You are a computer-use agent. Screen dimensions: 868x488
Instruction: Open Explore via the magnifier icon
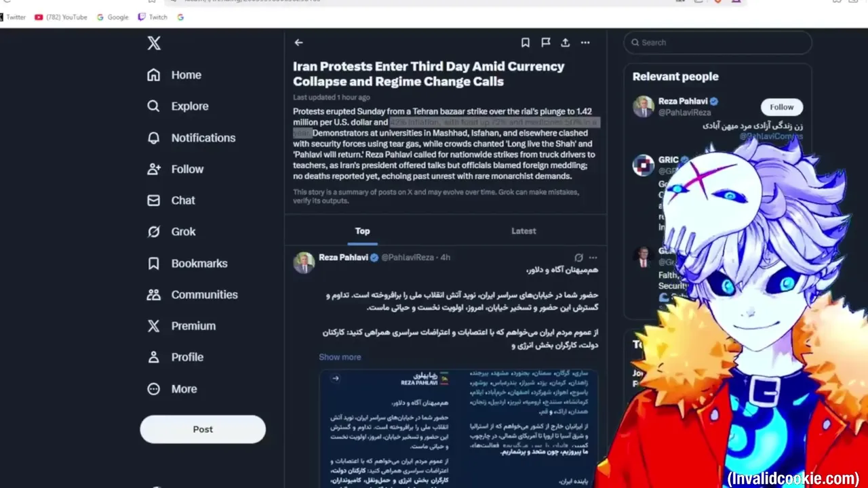[154, 106]
